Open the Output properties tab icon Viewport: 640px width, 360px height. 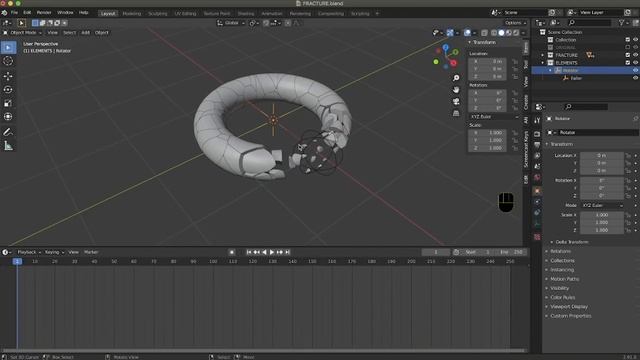pos(537,145)
